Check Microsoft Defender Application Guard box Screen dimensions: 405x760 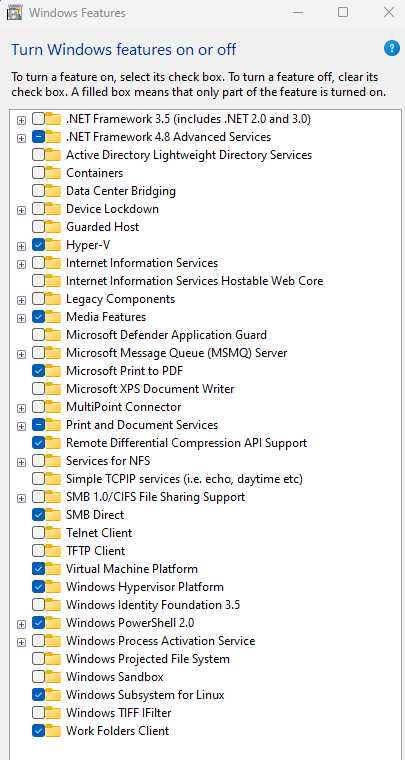click(38, 335)
